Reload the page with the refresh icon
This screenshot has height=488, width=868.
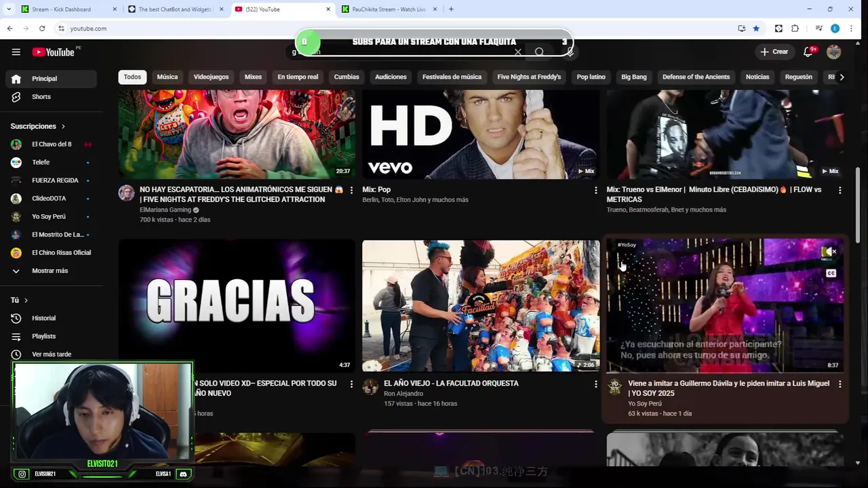point(42,28)
